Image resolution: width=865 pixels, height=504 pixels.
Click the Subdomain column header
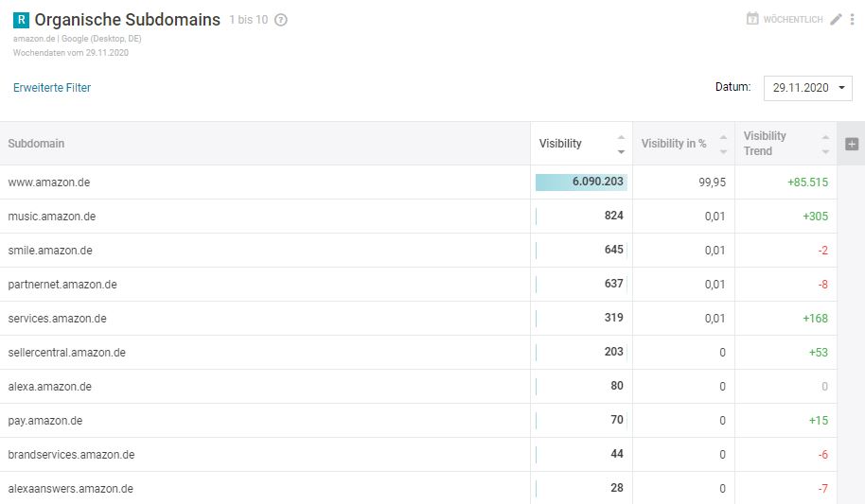(x=36, y=144)
